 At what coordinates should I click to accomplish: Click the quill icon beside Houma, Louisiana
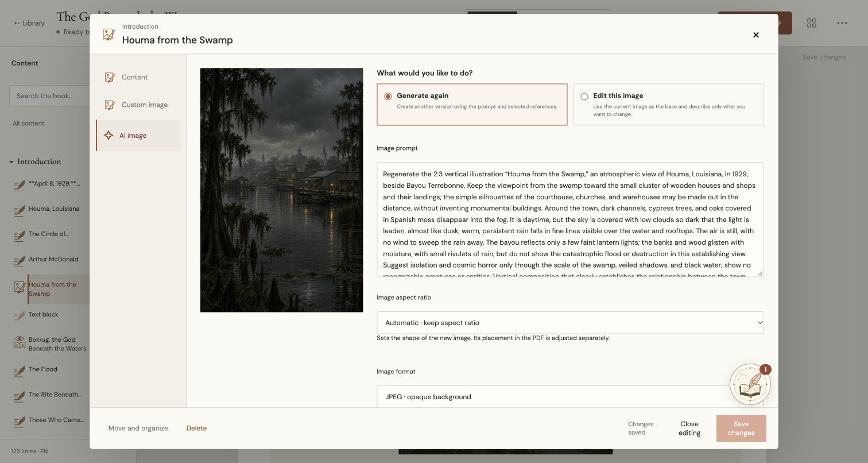pyautogui.click(x=19, y=210)
